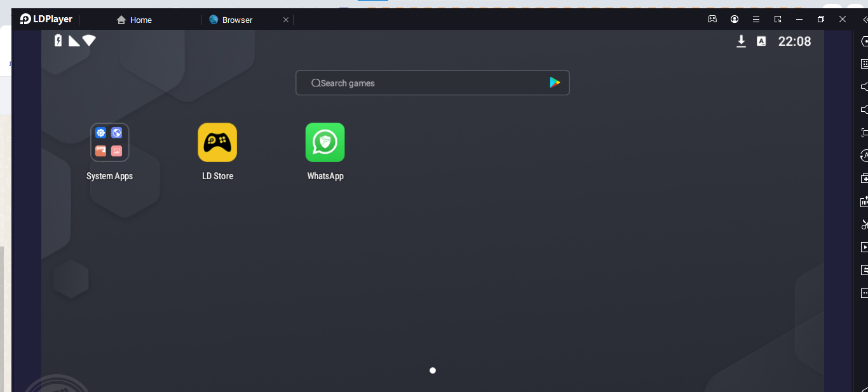The height and width of the screenshot is (392, 868).
Task: Launch LD Store
Action: [x=217, y=142]
